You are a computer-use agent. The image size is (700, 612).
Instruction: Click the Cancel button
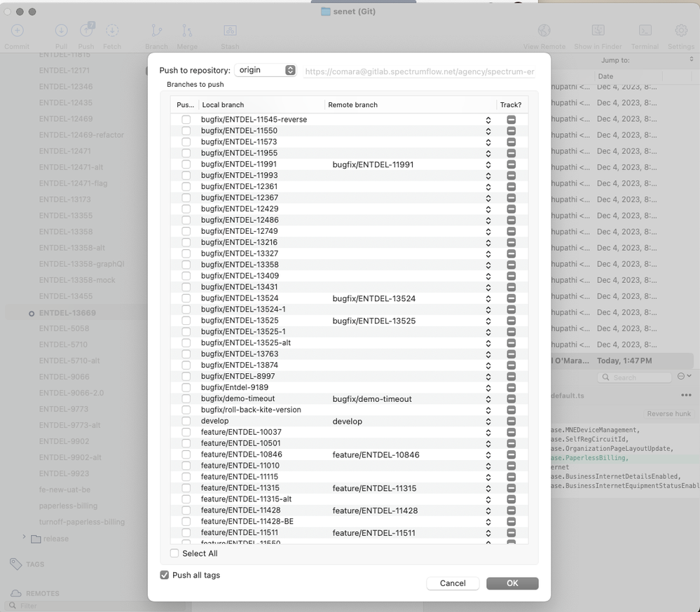pyautogui.click(x=453, y=583)
